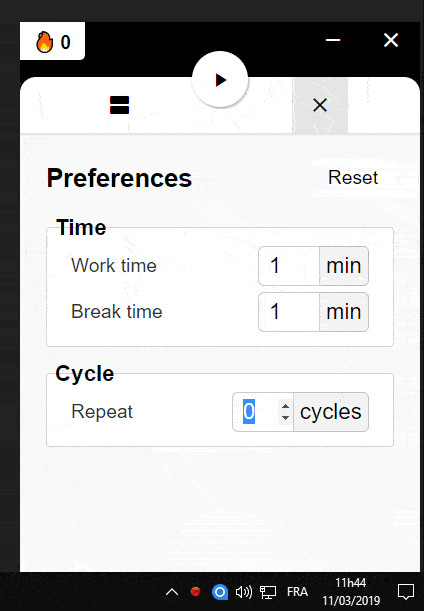The image size is (424, 611).
Task: Click the flame streak counter
Action: 52,41
